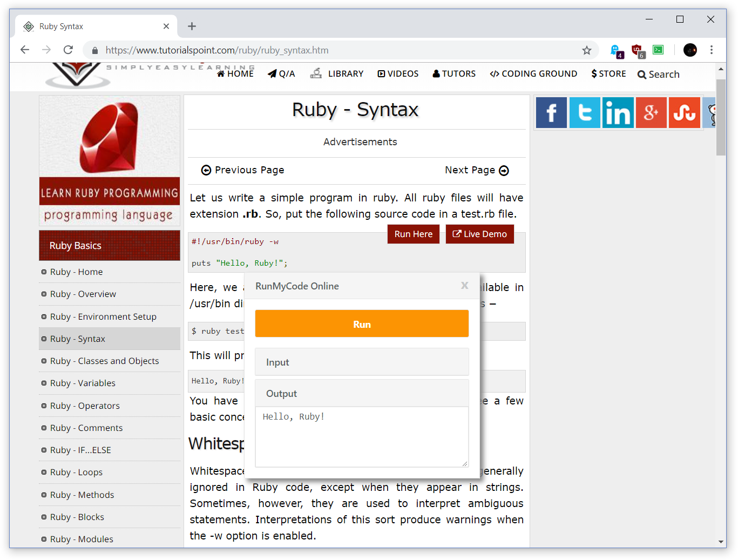Reload the Ruby Syntax page
Screen dimensions: 738x560
(68, 50)
